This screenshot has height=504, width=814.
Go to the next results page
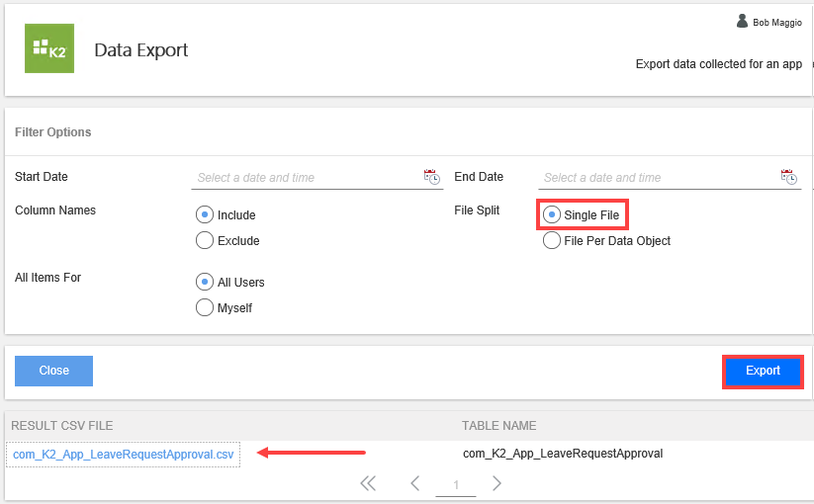pos(497,483)
